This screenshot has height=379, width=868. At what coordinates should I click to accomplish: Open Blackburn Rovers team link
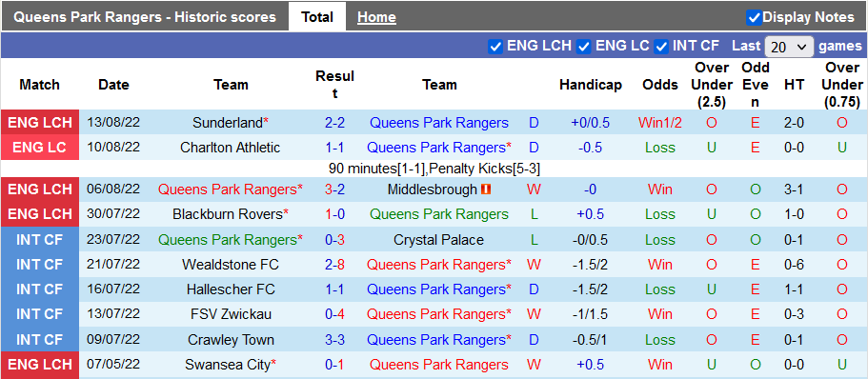[x=227, y=214]
